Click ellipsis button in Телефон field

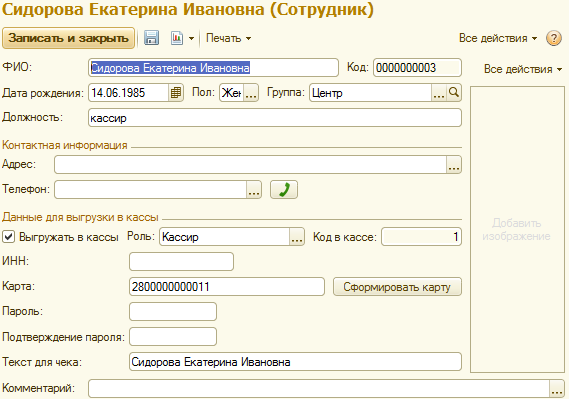click(x=254, y=190)
